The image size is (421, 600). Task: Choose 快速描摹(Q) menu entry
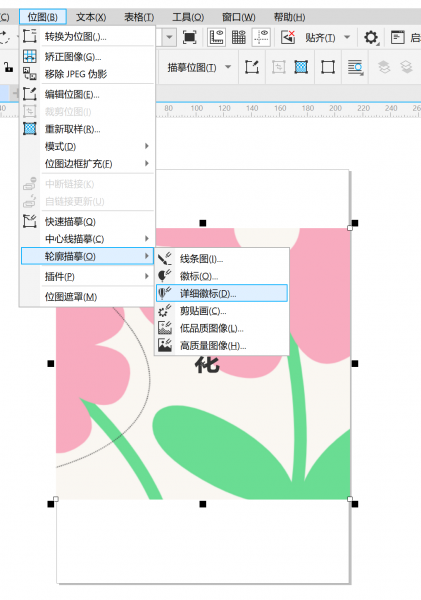pos(87,222)
